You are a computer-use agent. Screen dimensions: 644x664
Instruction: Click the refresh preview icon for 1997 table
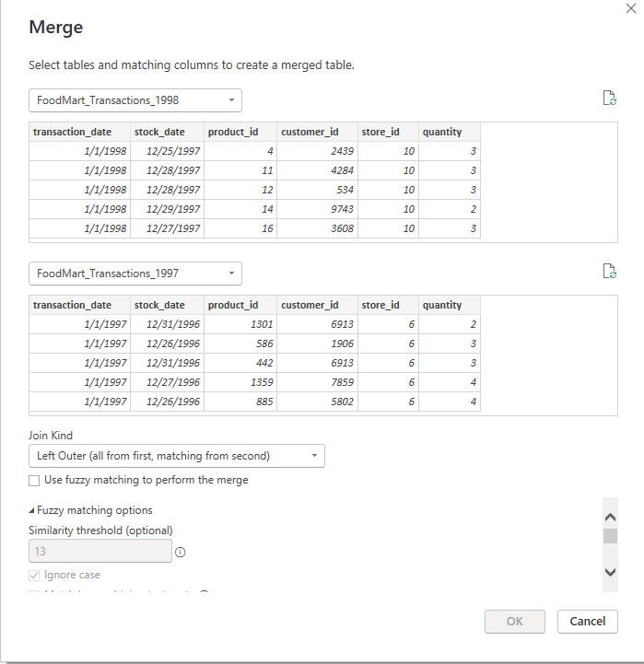click(x=609, y=271)
